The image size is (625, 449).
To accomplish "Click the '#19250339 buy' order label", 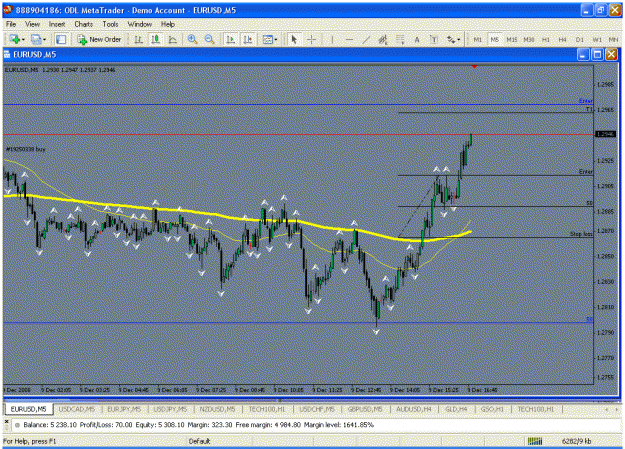I will pyautogui.click(x=26, y=149).
